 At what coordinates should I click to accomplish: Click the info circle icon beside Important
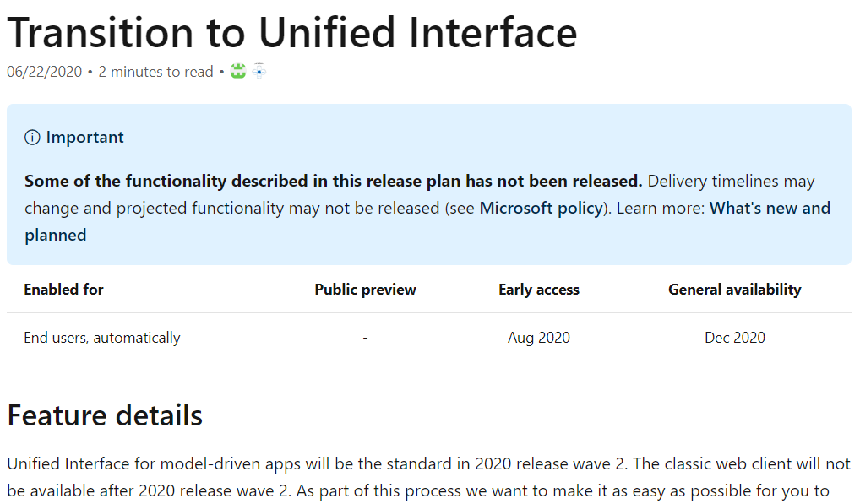32,138
